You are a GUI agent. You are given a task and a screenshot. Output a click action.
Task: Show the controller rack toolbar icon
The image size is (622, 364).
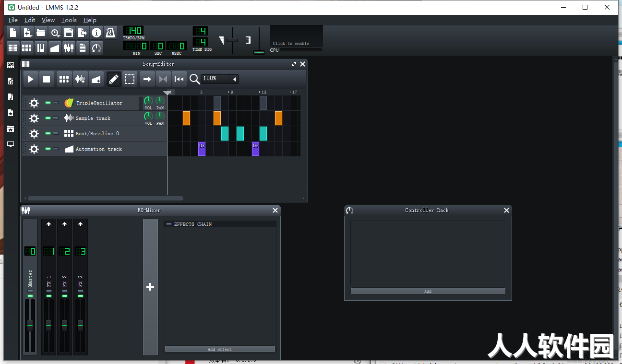(x=96, y=47)
